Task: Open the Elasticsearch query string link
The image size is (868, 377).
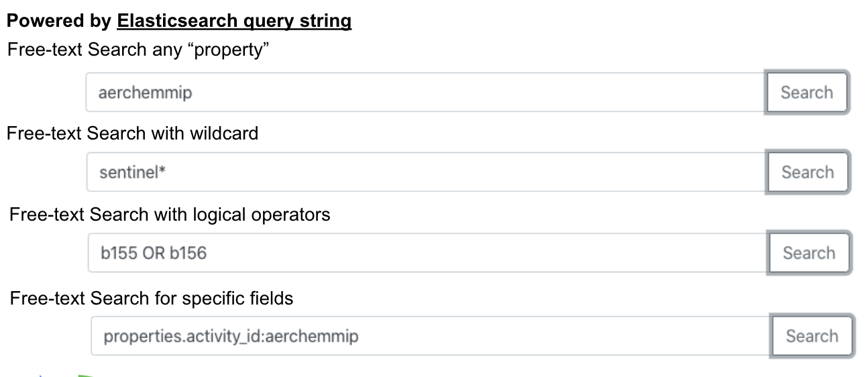Action: tap(234, 21)
